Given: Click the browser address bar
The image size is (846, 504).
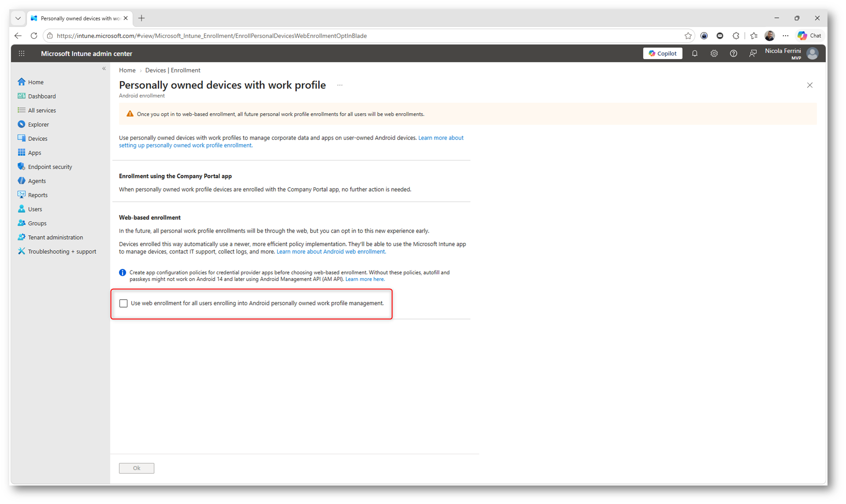Looking at the screenshot, I should click(368, 36).
